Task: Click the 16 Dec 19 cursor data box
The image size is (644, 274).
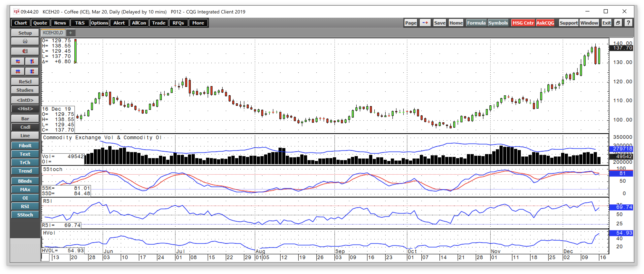Action: point(58,119)
